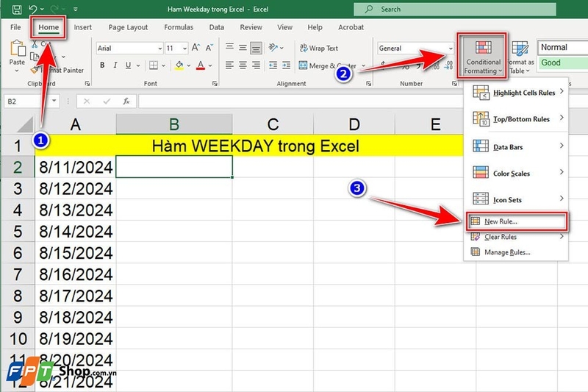588x392 pixels.
Task: Open Format as Table dropdown
Action: (x=520, y=57)
